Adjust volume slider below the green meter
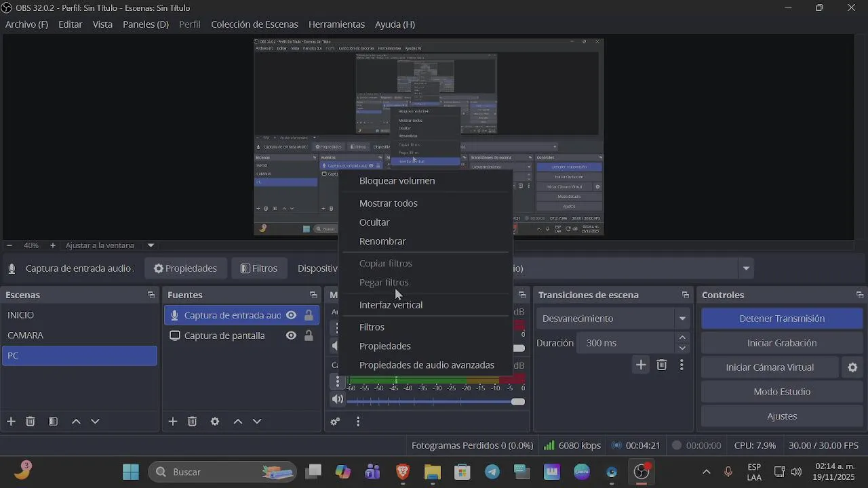 (x=436, y=402)
